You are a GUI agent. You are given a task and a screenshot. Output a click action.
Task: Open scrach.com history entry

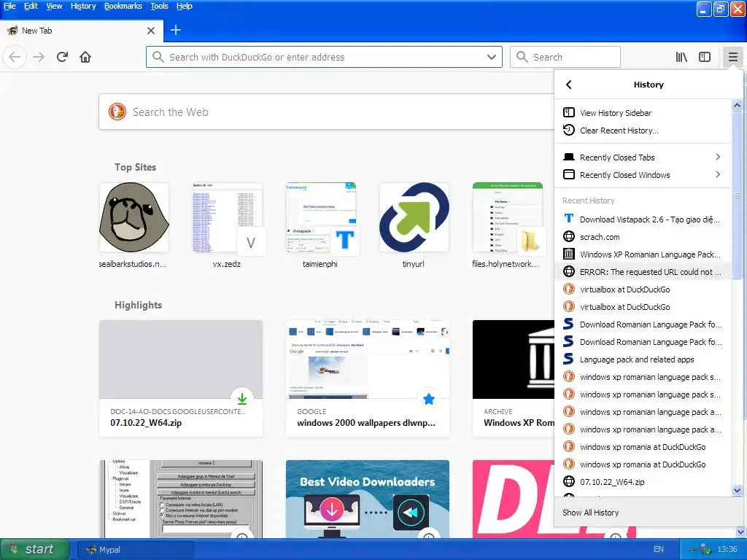pyautogui.click(x=643, y=237)
